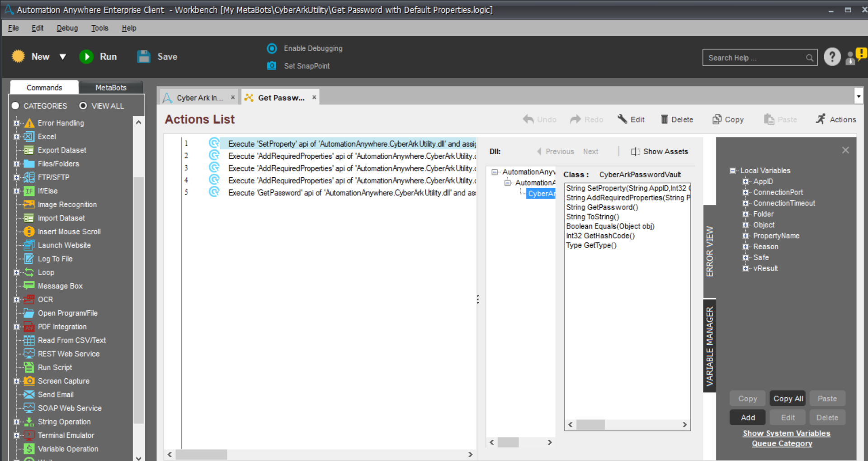This screenshot has height=461, width=868.
Task: Click the Copy icon in Actions List toolbar
Action: pyautogui.click(x=717, y=119)
